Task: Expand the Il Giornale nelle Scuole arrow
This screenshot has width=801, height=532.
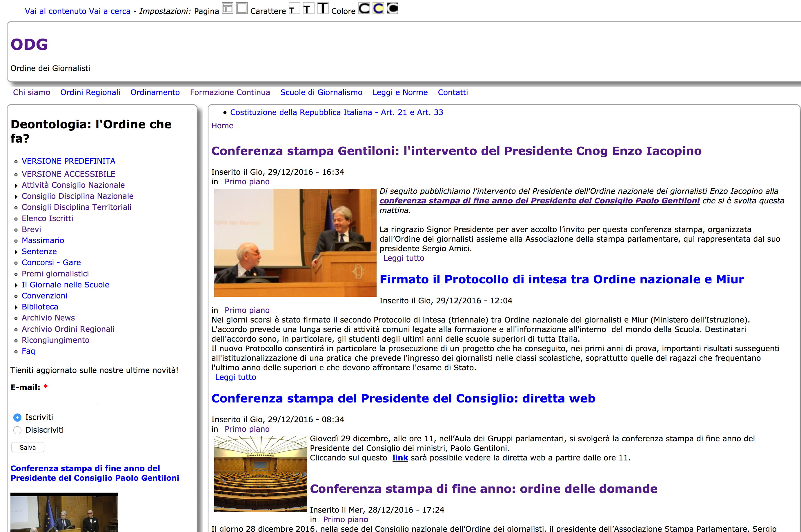Action: (16, 285)
